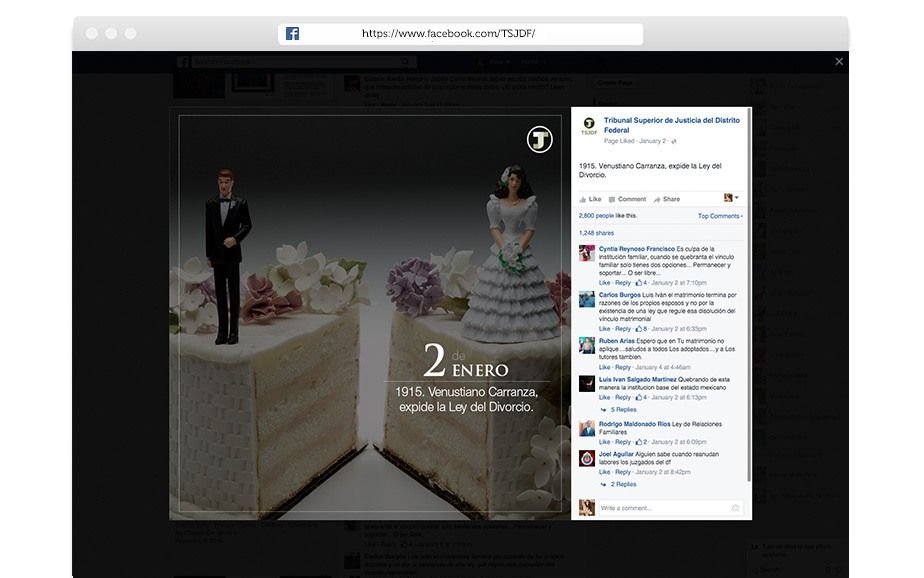924x578 pixels.
Task: Open Cyntia Reynoso Francisco's profile picture
Action: pyautogui.click(x=587, y=253)
